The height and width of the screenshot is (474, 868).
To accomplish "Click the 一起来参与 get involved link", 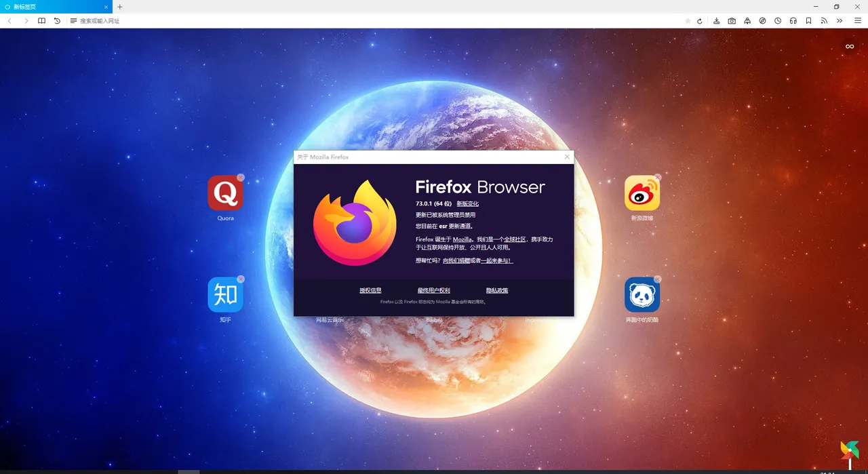I will (497, 260).
